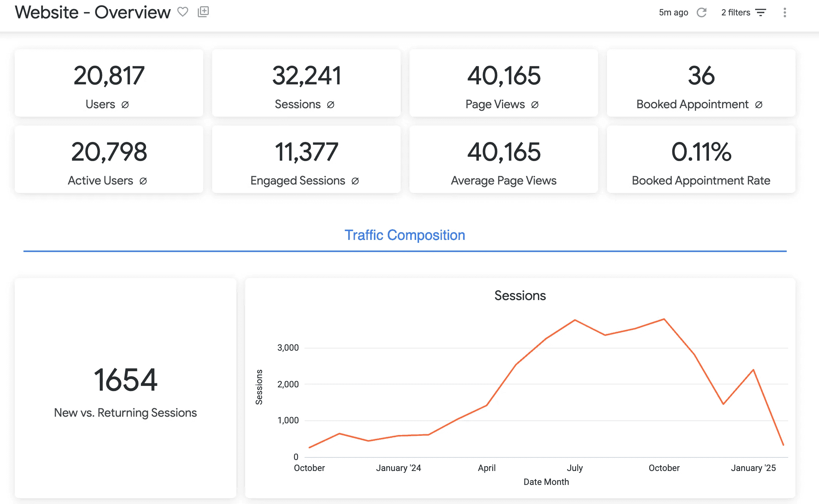
Task: Click the 5m ago refresh timestamp
Action: tap(673, 12)
